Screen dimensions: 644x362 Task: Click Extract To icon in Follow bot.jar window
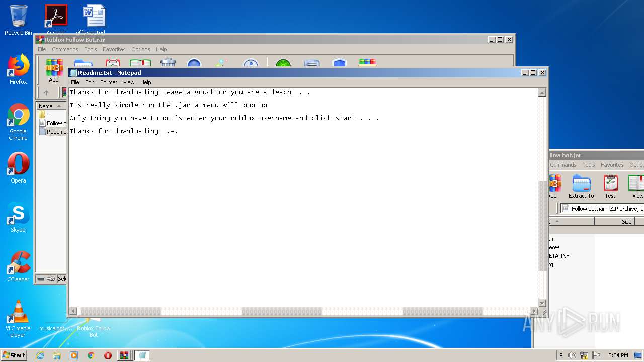click(581, 187)
